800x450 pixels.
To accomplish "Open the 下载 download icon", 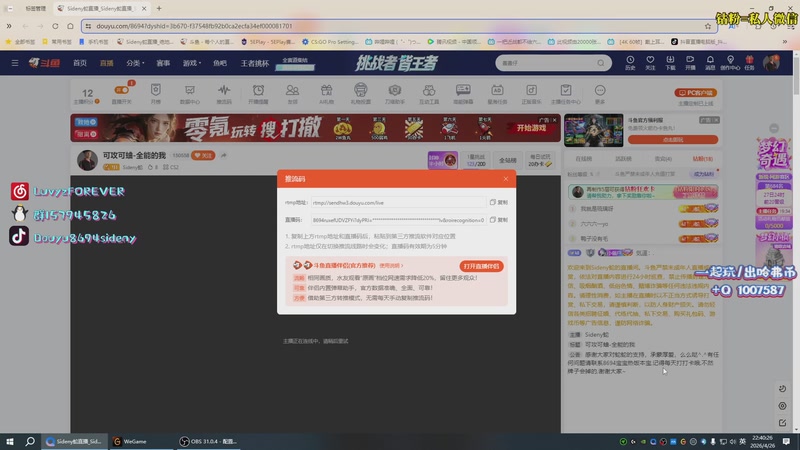I will (x=670, y=62).
